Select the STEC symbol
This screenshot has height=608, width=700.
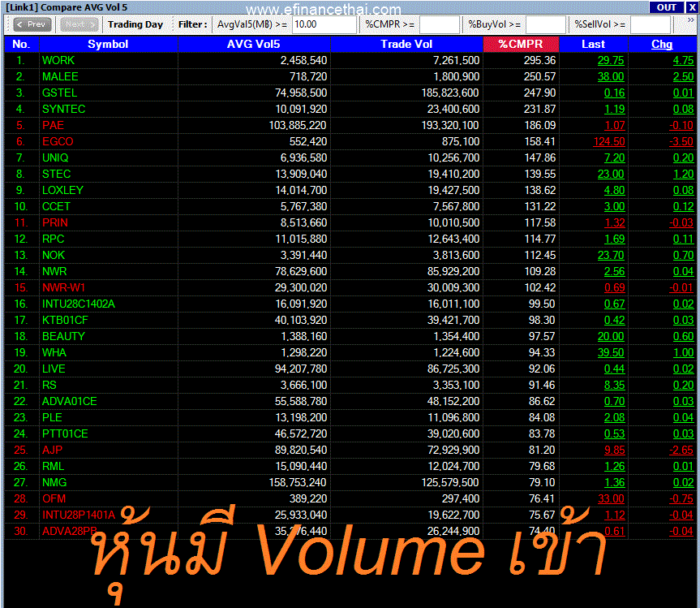click(x=56, y=175)
